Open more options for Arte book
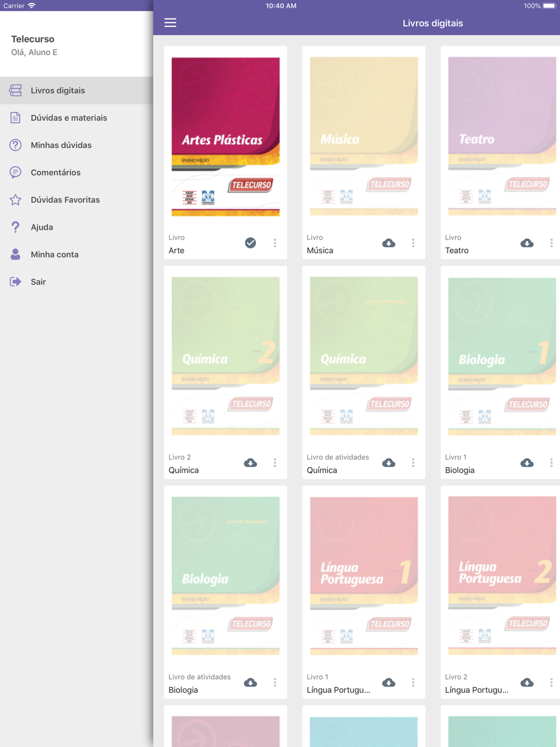The image size is (560, 747). click(x=275, y=243)
